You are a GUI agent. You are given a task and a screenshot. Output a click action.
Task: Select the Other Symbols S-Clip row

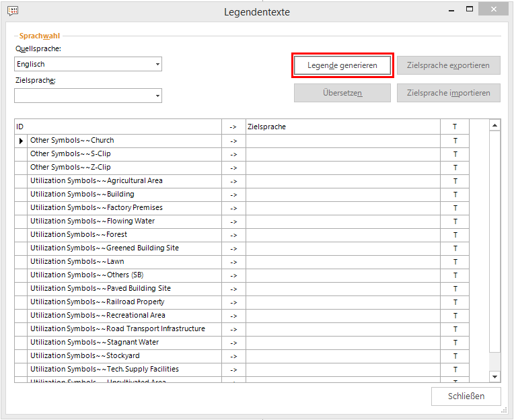tap(124, 154)
